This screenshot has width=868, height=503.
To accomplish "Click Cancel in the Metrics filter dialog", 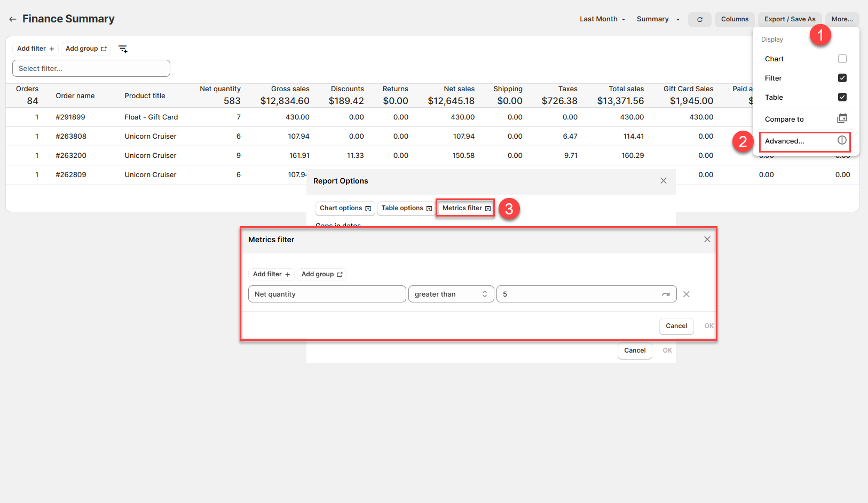I will [676, 326].
